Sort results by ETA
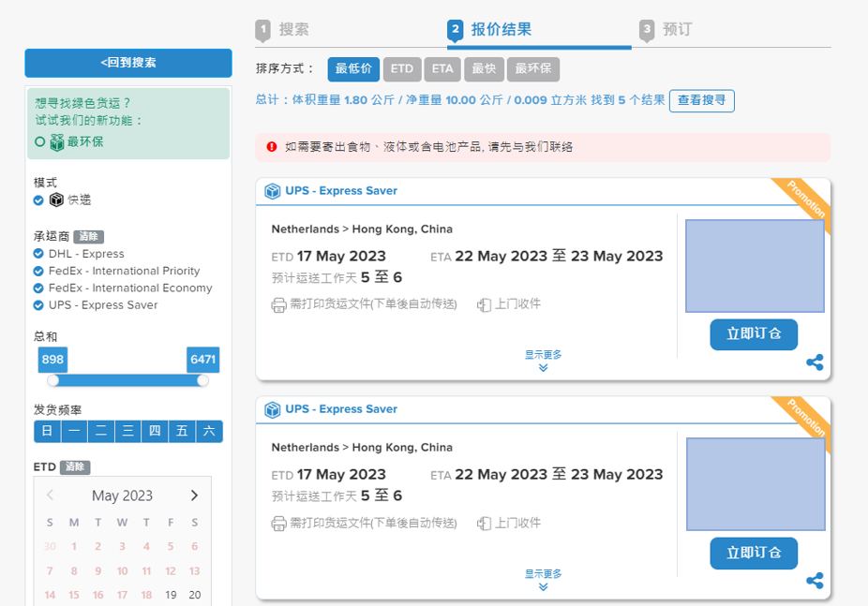Viewport: 868px width, 606px height. tap(442, 69)
